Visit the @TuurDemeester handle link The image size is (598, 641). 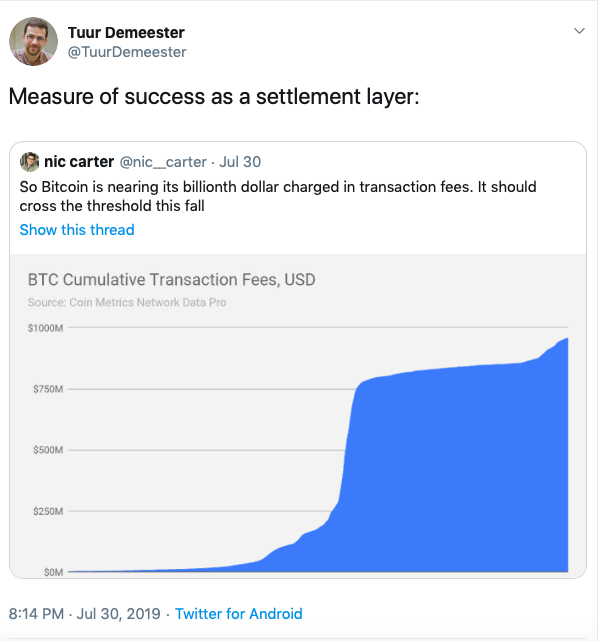click(x=127, y=52)
